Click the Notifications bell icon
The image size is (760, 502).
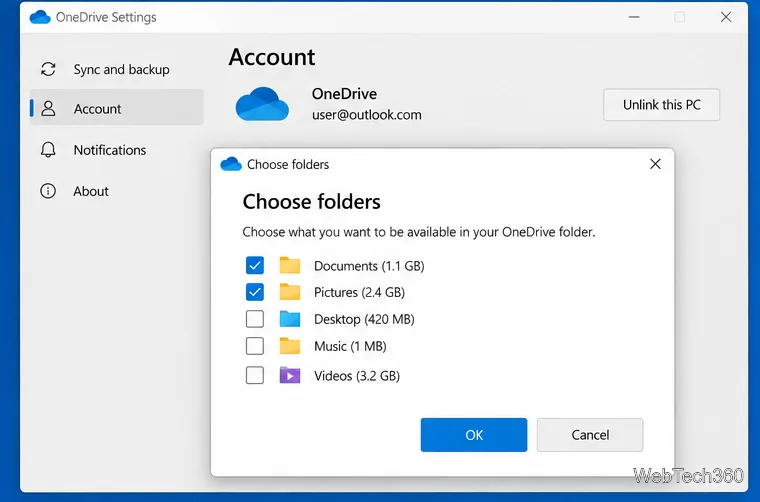click(48, 150)
